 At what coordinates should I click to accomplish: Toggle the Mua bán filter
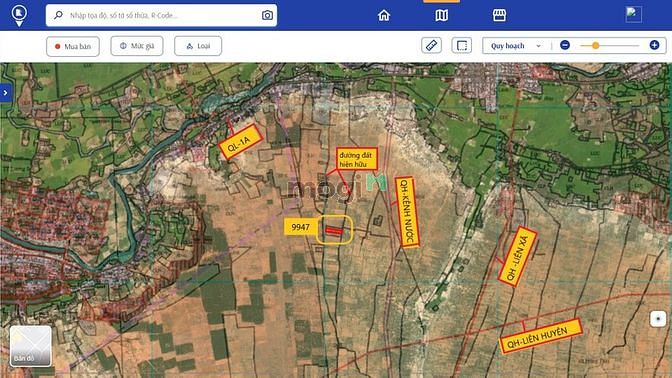[x=73, y=46]
